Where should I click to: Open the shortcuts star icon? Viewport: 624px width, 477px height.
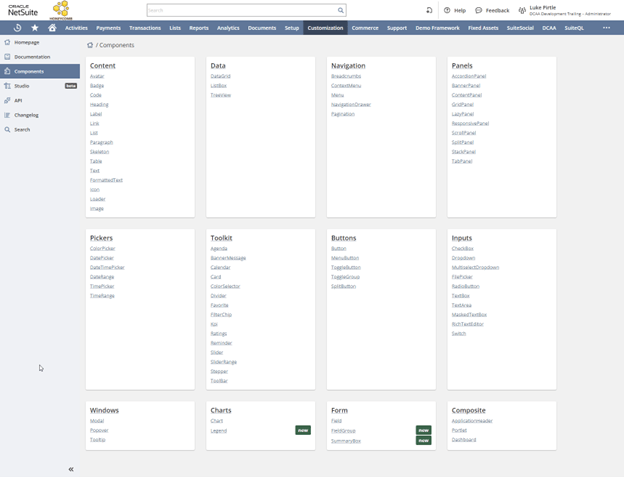[x=35, y=28]
